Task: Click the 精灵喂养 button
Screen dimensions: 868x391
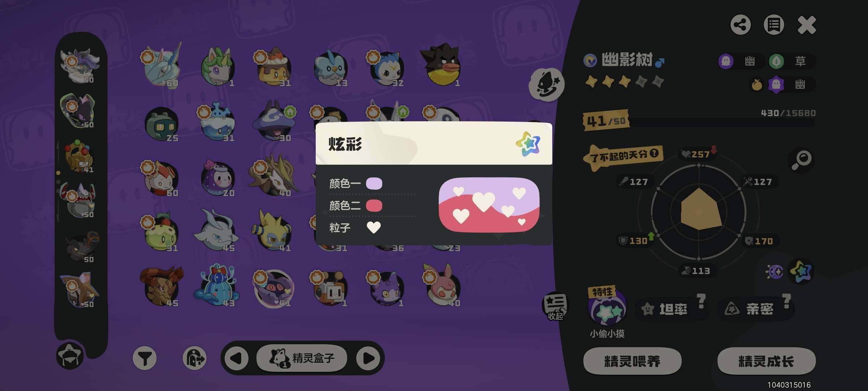Action: [632, 361]
